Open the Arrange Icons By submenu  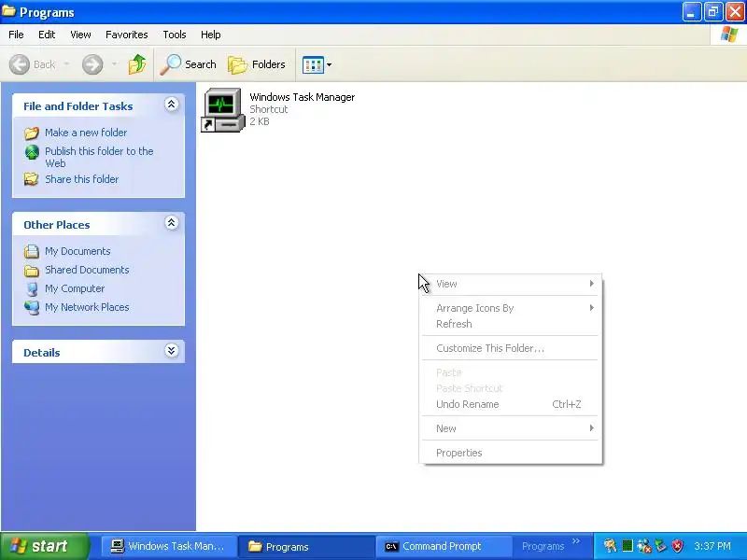510,308
